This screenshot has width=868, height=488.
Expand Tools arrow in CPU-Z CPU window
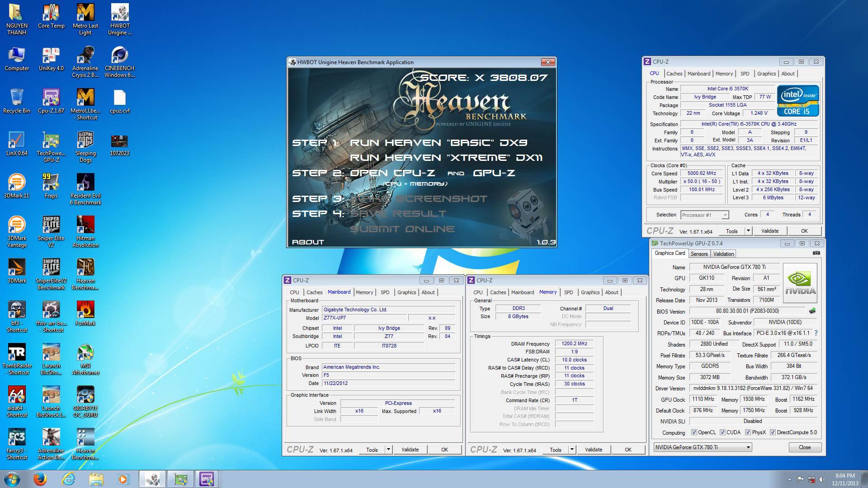coord(748,230)
